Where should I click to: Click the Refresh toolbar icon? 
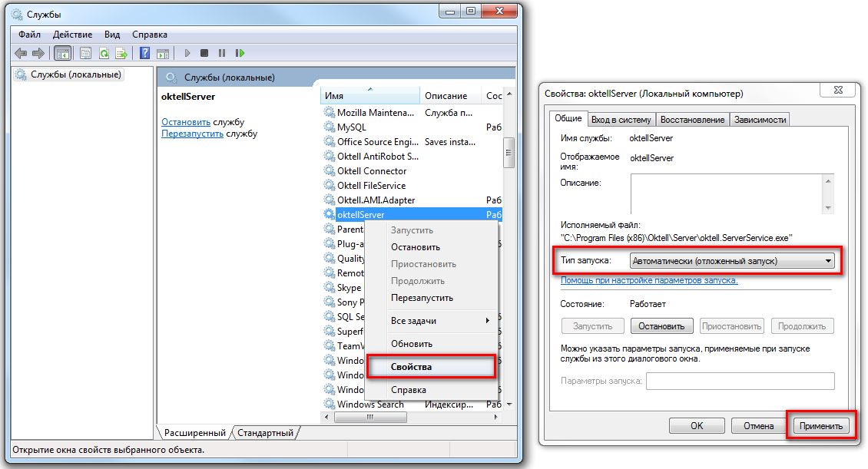click(x=103, y=53)
